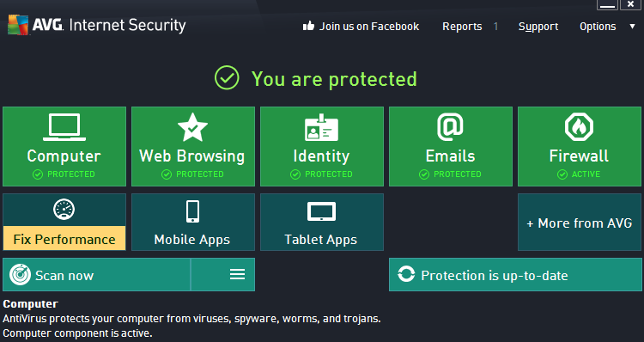Click Emails PROTECTED status checkmark

tap(424, 174)
